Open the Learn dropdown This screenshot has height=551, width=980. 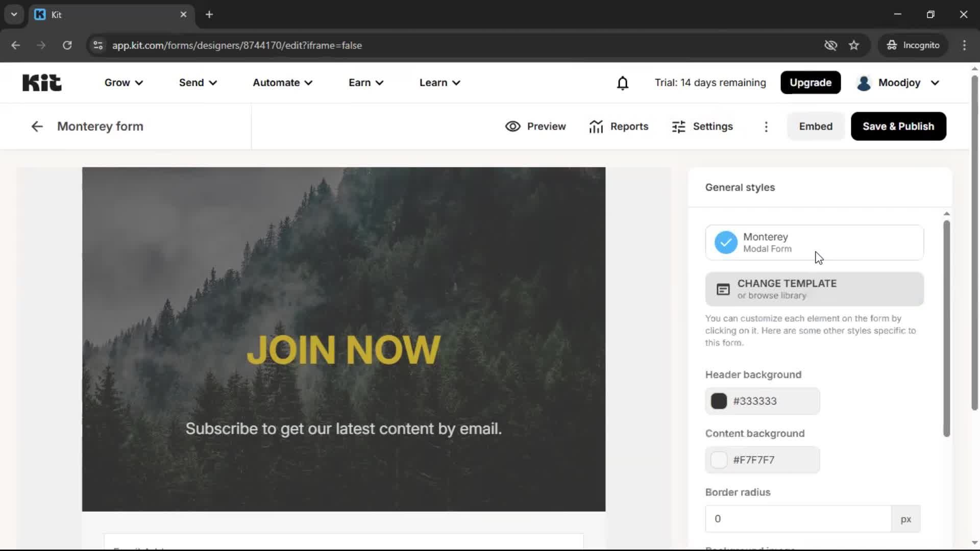click(x=439, y=82)
